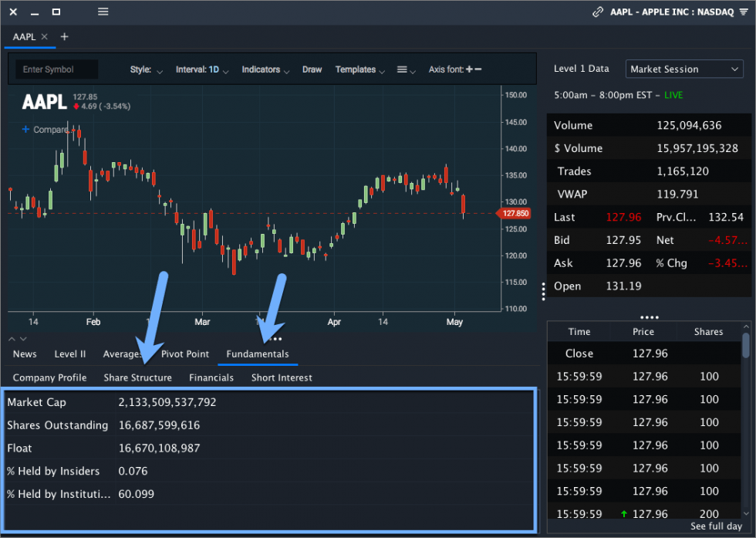The image size is (756, 538).
Task: Click the up chevron above News tab
Action: pos(11,338)
